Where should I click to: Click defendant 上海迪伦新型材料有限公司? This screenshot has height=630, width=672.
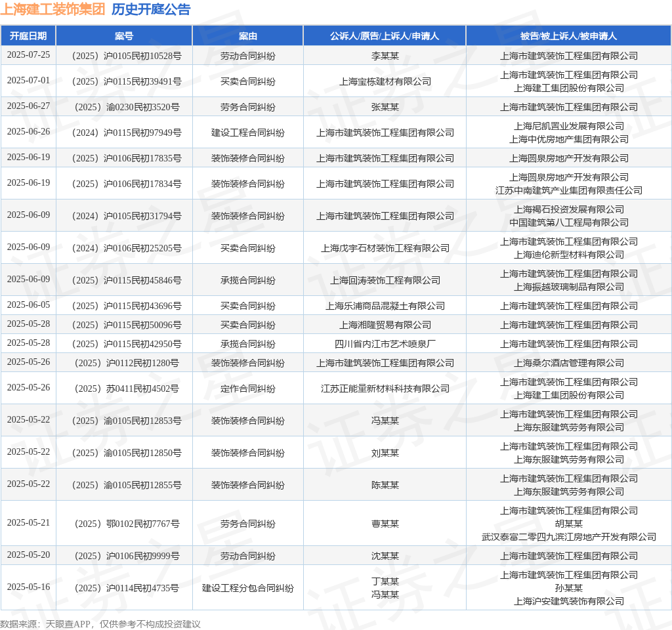point(569,255)
